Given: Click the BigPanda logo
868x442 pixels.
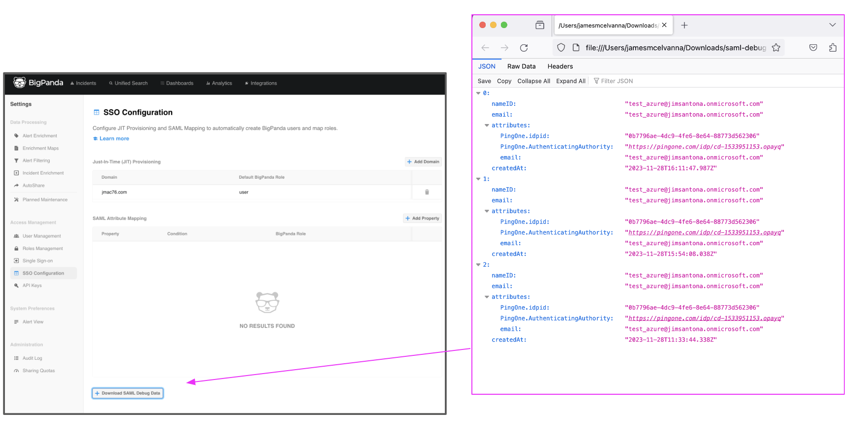Looking at the screenshot, I should pyautogui.click(x=38, y=83).
